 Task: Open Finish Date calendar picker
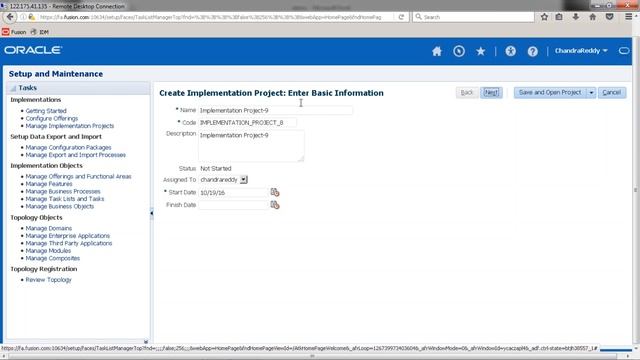coord(275,205)
